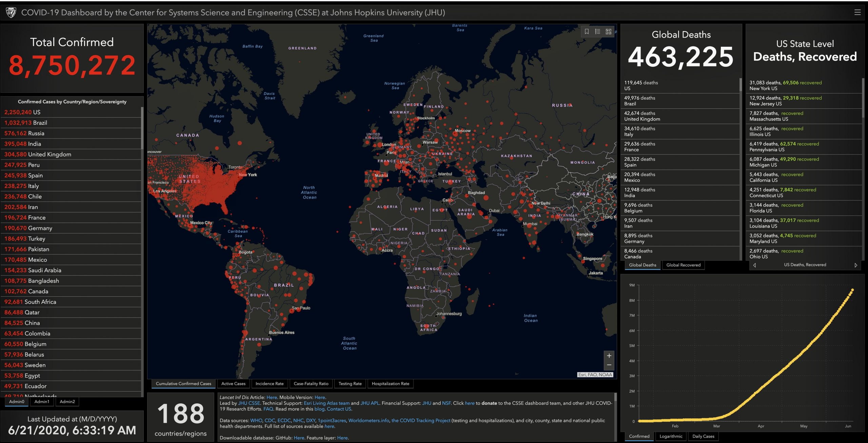The width and height of the screenshot is (868, 443).
Task: Select the Ohio US deaths entry
Action: tap(804, 254)
